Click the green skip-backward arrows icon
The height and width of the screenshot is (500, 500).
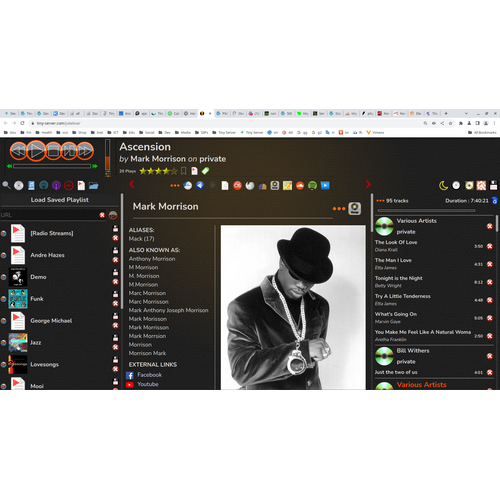[9, 166]
